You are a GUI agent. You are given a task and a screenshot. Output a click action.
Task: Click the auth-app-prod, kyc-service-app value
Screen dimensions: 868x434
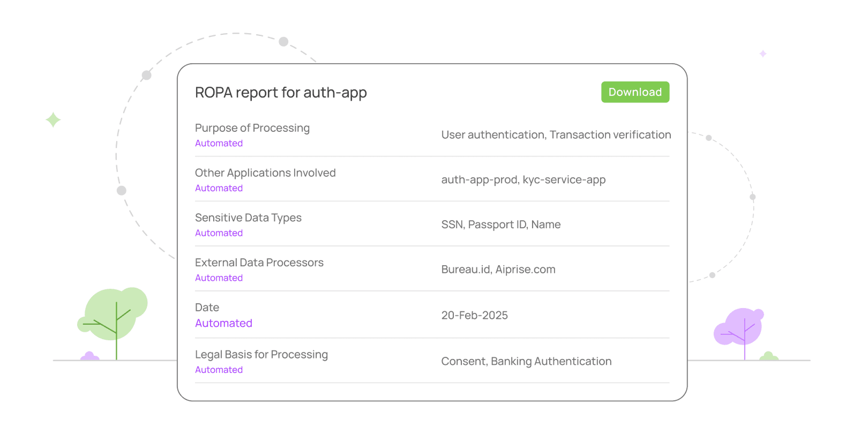coord(523,180)
